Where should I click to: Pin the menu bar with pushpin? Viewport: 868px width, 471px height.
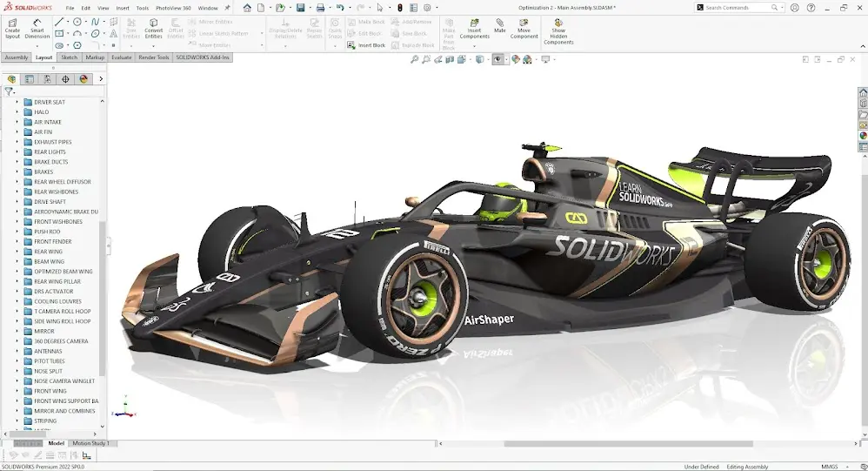pyautogui.click(x=228, y=8)
